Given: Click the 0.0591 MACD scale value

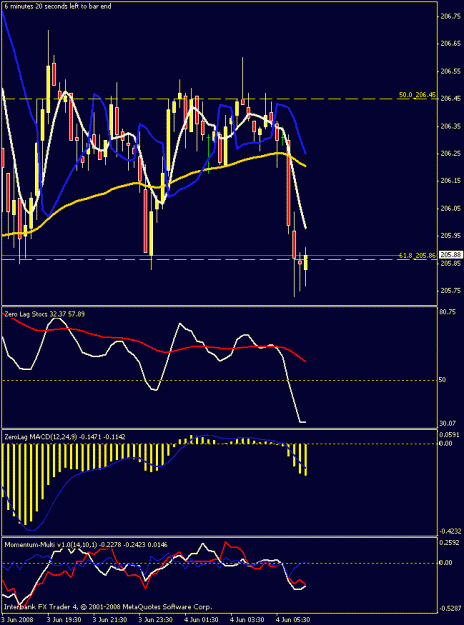Looking at the screenshot, I should tap(449, 436).
